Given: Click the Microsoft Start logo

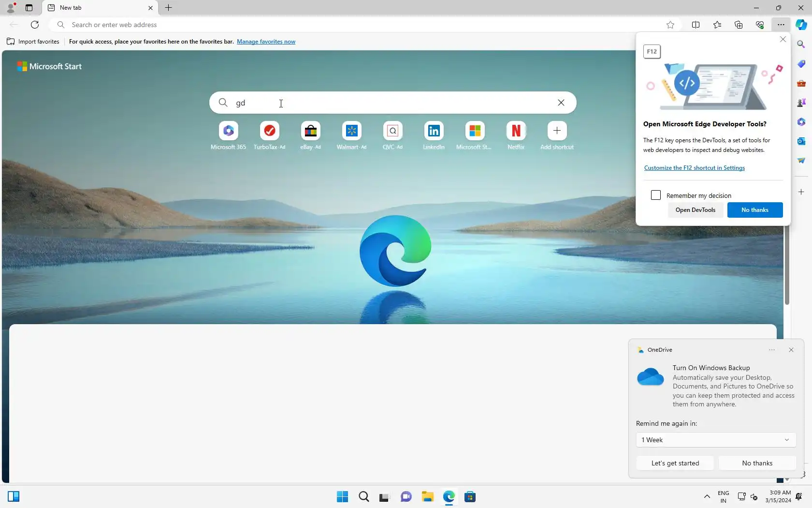Looking at the screenshot, I should tap(49, 66).
